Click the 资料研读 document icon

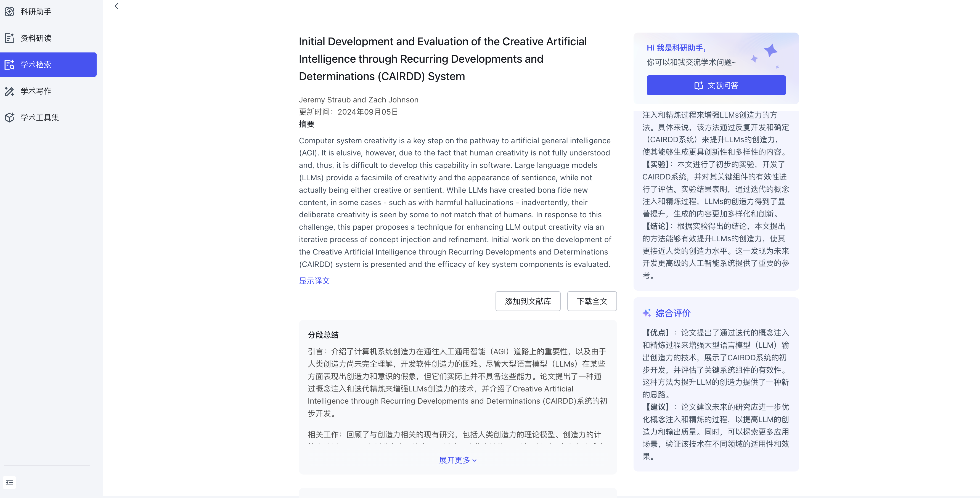click(9, 38)
